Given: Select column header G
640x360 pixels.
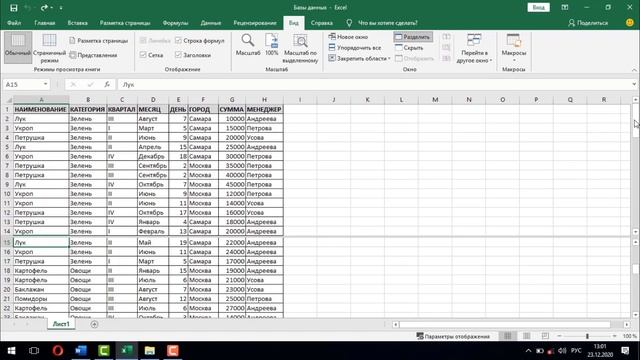Looking at the screenshot, I should coord(232,100).
